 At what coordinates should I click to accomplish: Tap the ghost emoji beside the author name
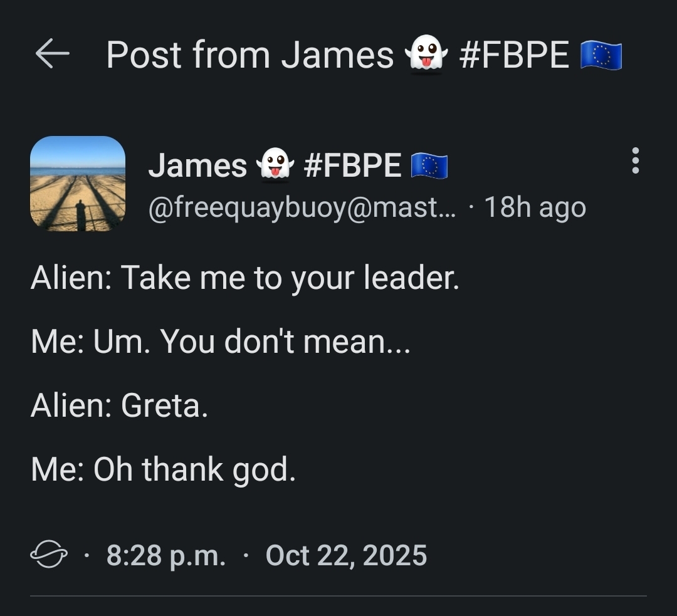point(275,166)
